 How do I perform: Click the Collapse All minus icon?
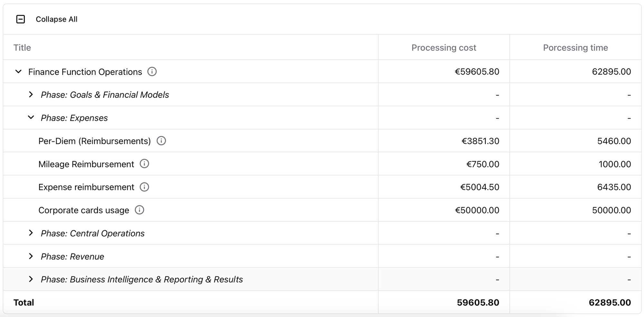[21, 19]
